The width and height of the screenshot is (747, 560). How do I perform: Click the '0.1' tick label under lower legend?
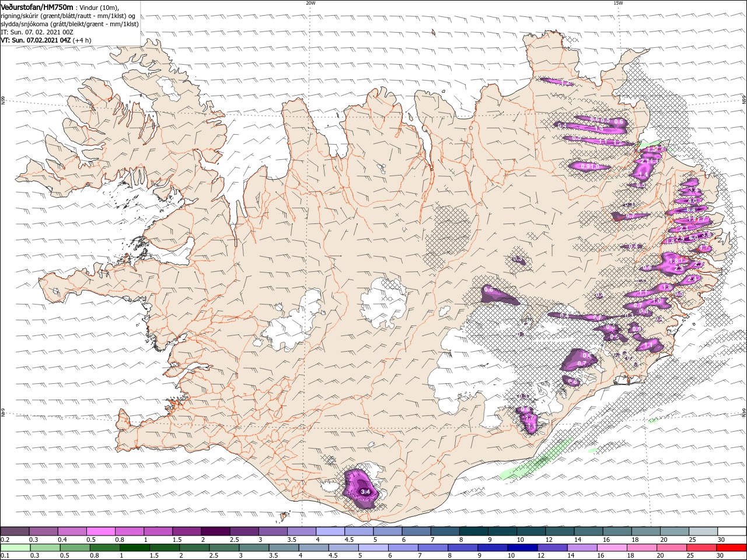pos(4,556)
